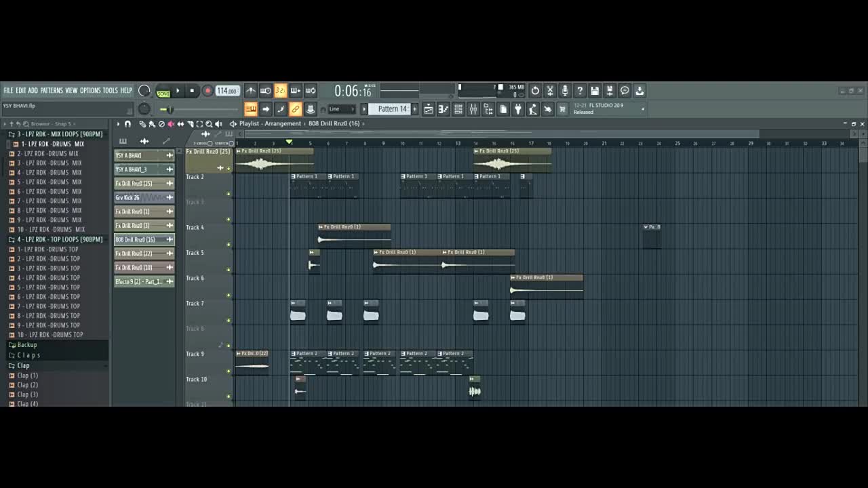Click the undo history icon
Viewport: 868px width, 488px height.
pyautogui.click(x=535, y=90)
